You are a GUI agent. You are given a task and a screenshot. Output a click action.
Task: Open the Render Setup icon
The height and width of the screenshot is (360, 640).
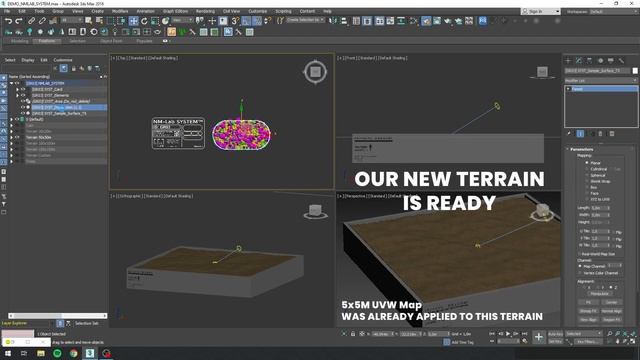tap(437, 21)
